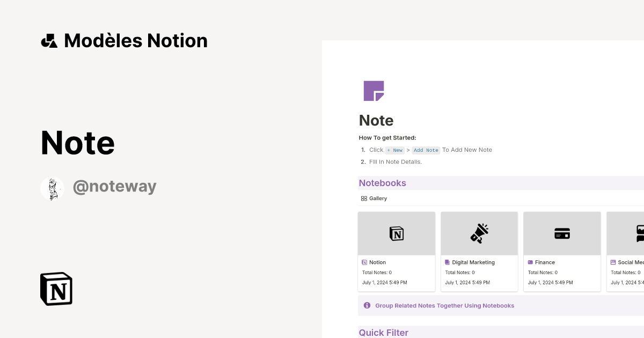The image size is (644, 338).
Task: Click the Digital Marketing card title
Action: [x=473, y=262]
